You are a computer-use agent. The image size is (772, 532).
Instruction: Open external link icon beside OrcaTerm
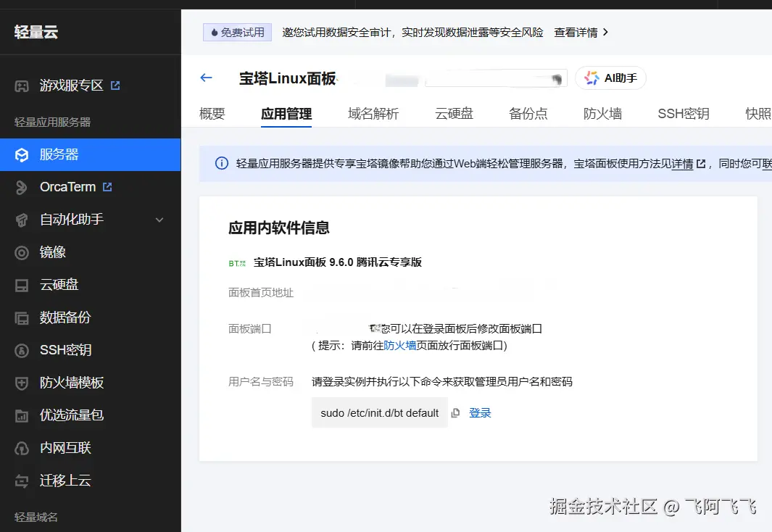pos(107,187)
